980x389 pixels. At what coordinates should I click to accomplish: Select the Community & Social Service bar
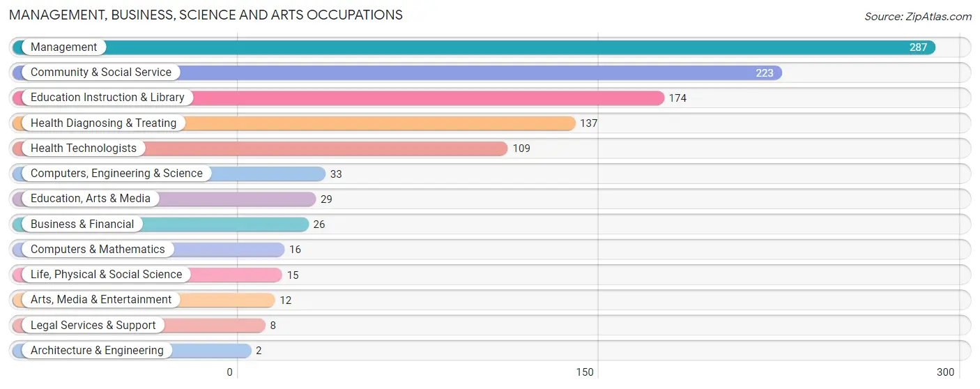pyautogui.click(x=397, y=73)
